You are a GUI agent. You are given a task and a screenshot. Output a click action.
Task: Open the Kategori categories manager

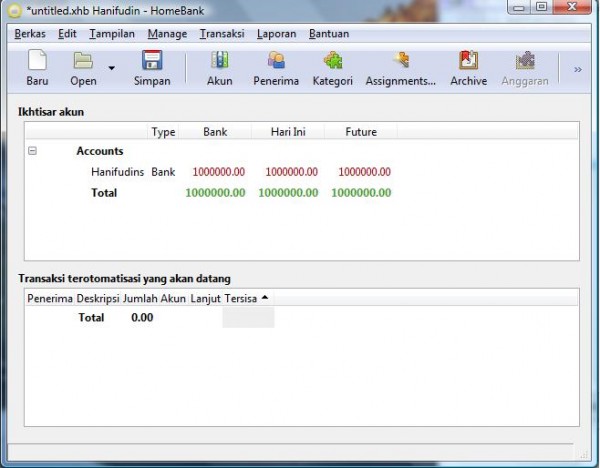pyautogui.click(x=332, y=69)
